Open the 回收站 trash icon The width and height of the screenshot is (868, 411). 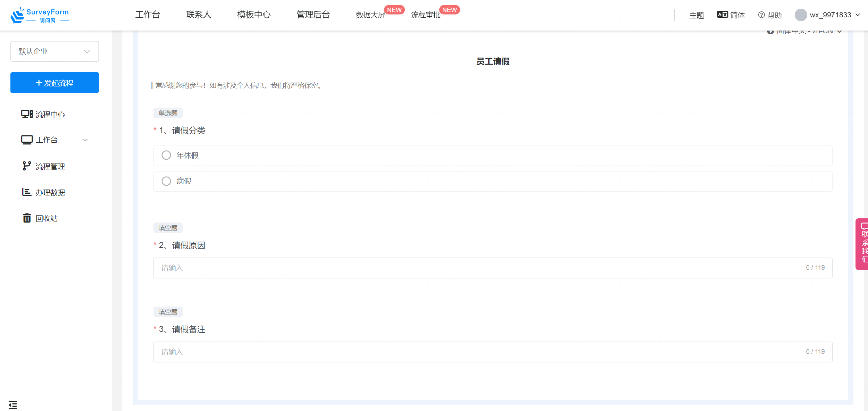pyautogui.click(x=27, y=218)
